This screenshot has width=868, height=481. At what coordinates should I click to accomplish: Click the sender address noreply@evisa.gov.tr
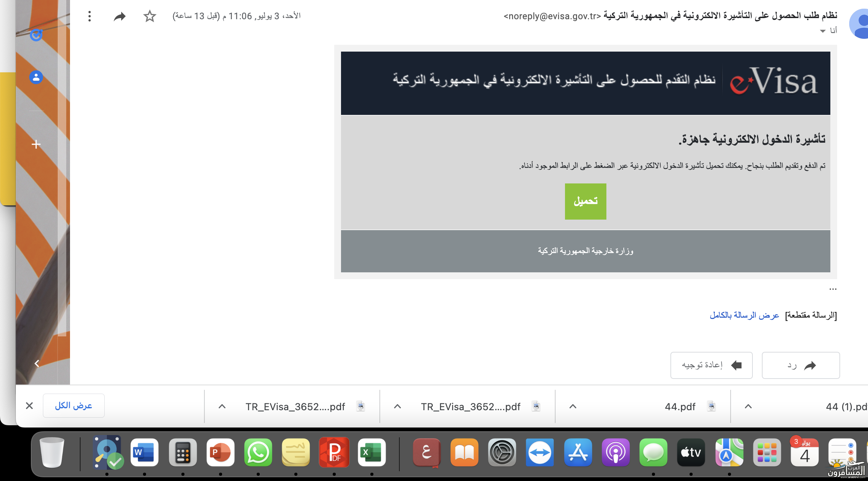(x=552, y=16)
